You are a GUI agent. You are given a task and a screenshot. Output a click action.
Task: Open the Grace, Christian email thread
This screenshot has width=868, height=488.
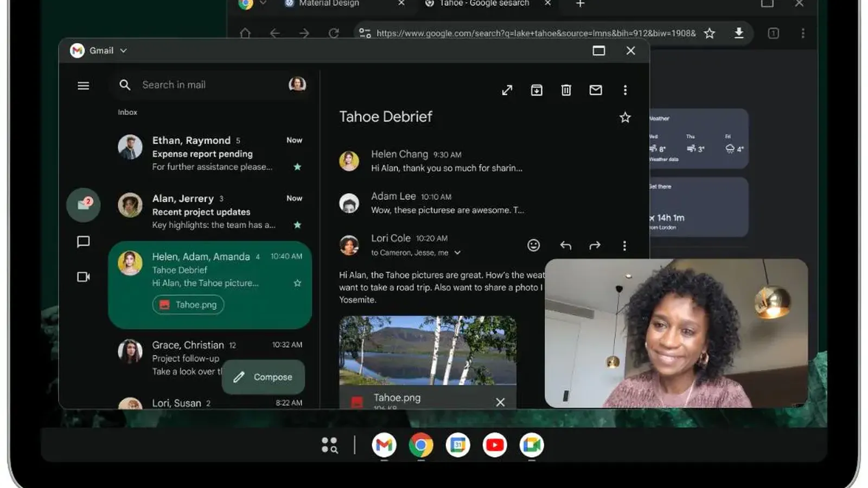210,358
